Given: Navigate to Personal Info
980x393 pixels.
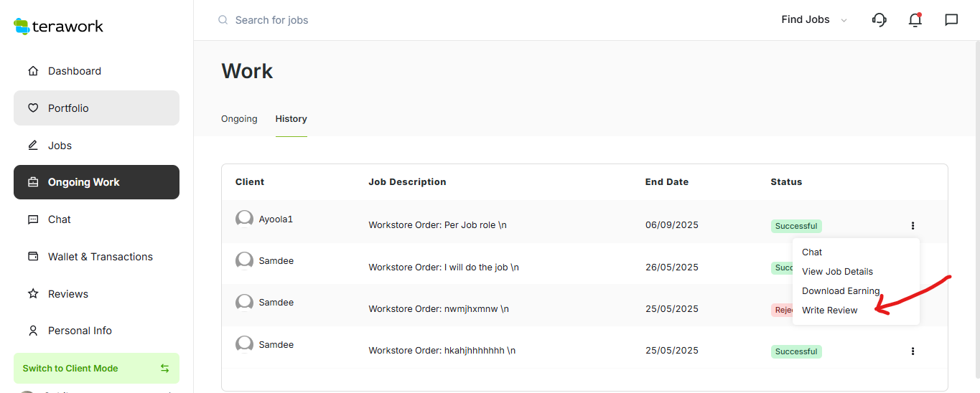Looking at the screenshot, I should point(80,331).
